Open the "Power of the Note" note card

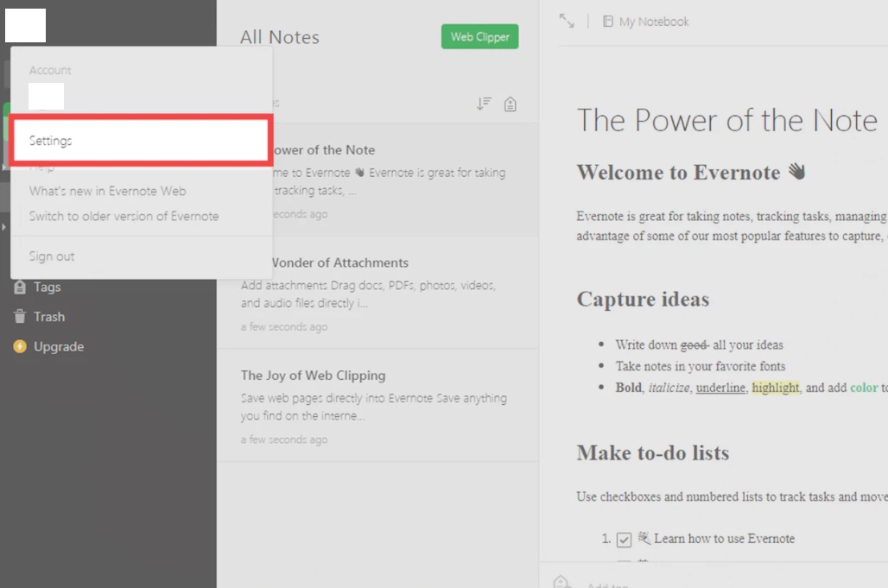click(x=377, y=180)
